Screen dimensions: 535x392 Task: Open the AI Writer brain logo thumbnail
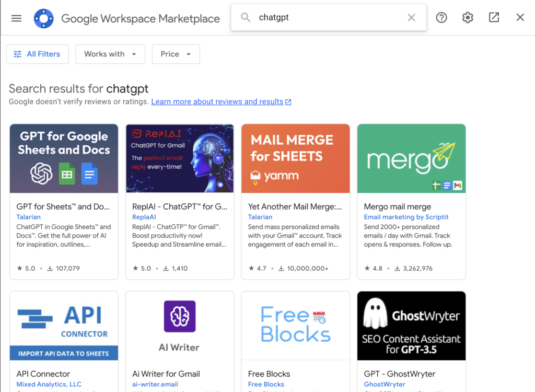(180, 326)
